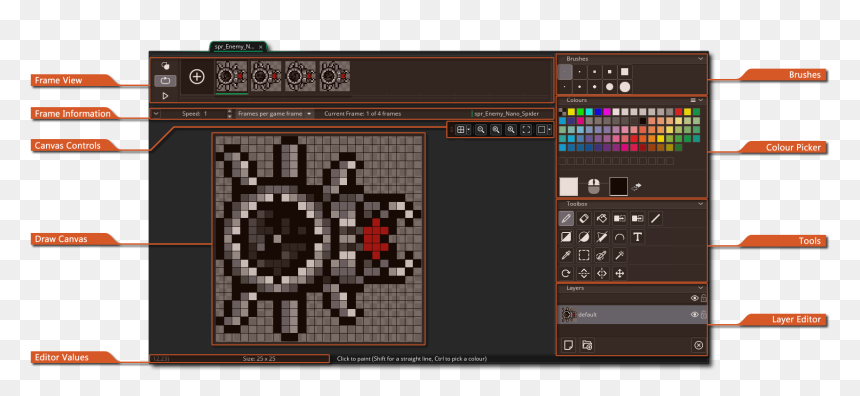Open grid options dropdown arrow

tap(468, 129)
